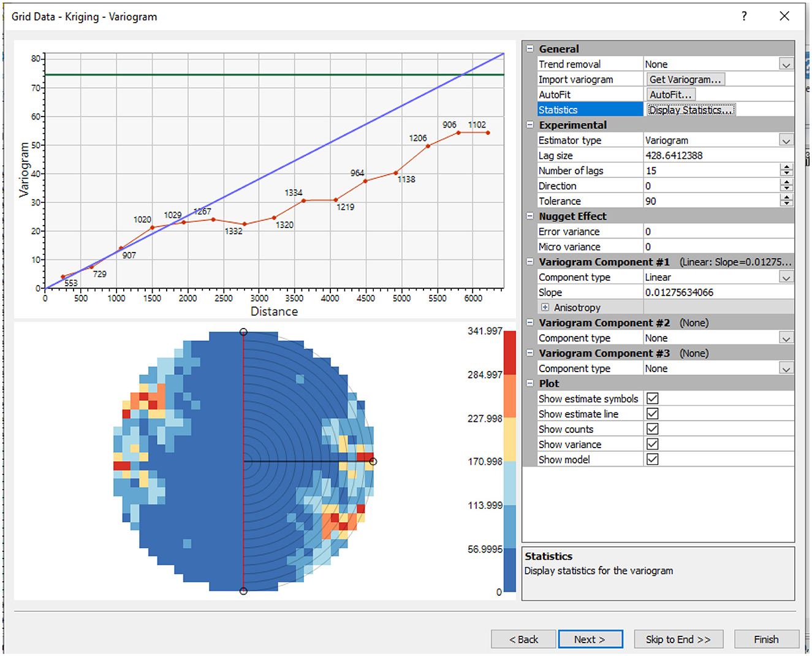Screen dimensions: 812x656
Task: Click the red segment of color scale
Action: coord(509,353)
